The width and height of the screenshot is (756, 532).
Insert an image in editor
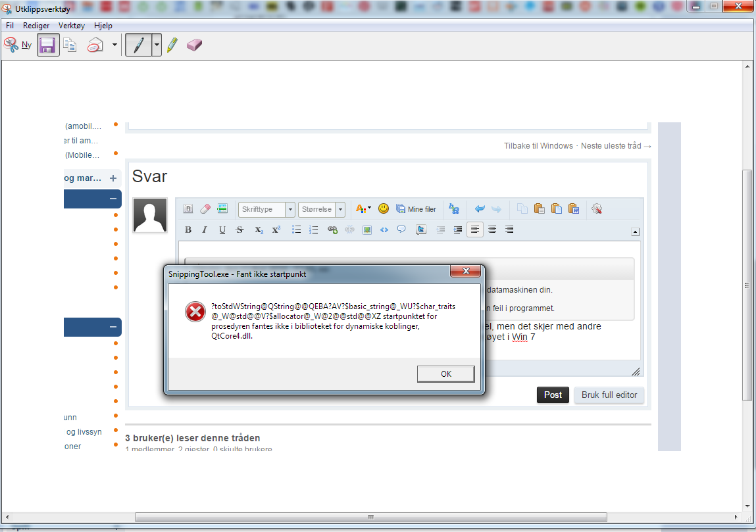tap(367, 230)
